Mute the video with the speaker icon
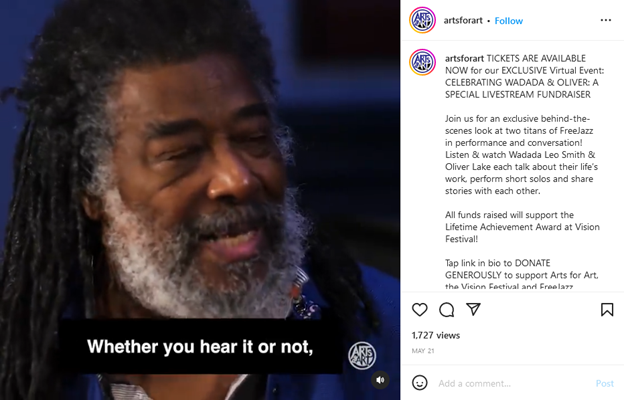 [x=380, y=380]
